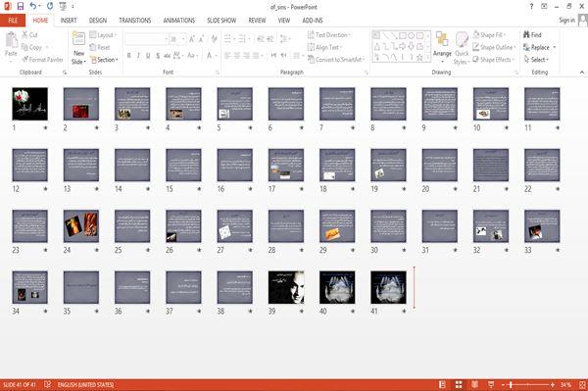The height and width of the screenshot is (391, 588).
Task: Switch to the DESIGN tab
Action: point(98,21)
